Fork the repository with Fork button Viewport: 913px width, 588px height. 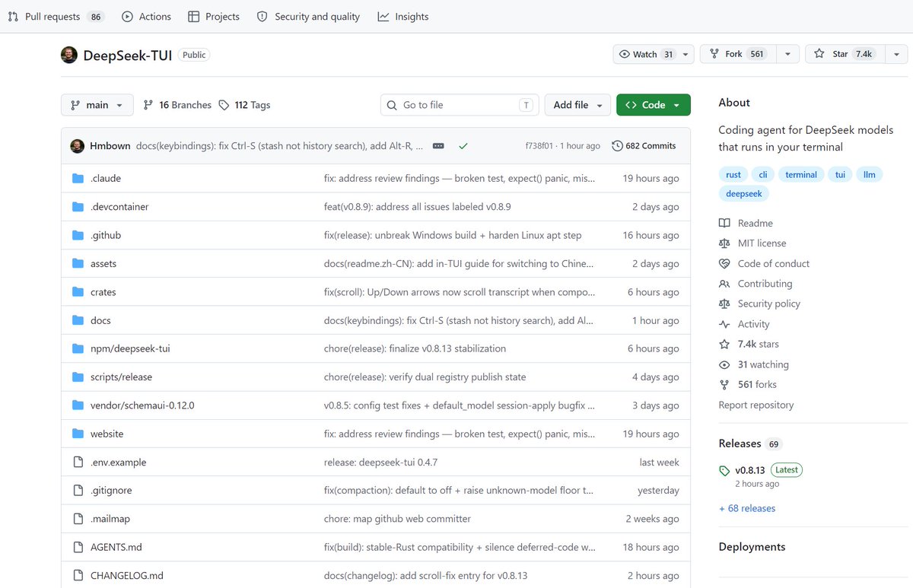pos(737,54)
